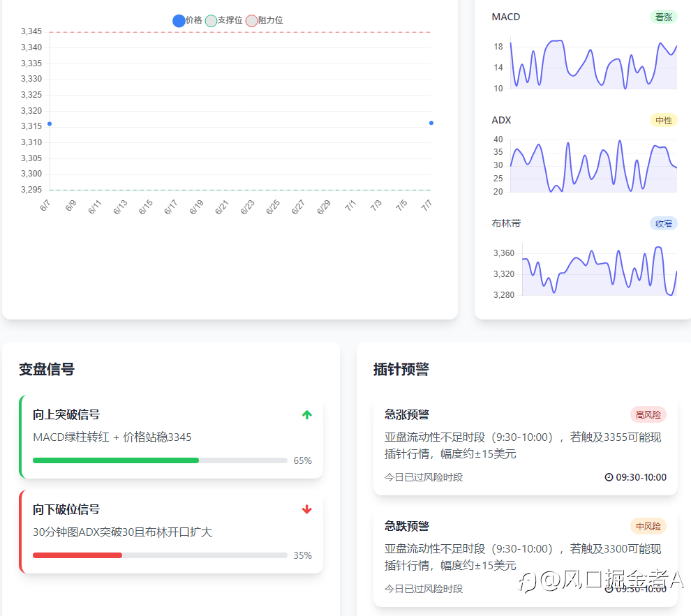This screenshot has width=691, height=616.
Task: Click the 收窄 badge next to 布林带
Action: [664, 224]
